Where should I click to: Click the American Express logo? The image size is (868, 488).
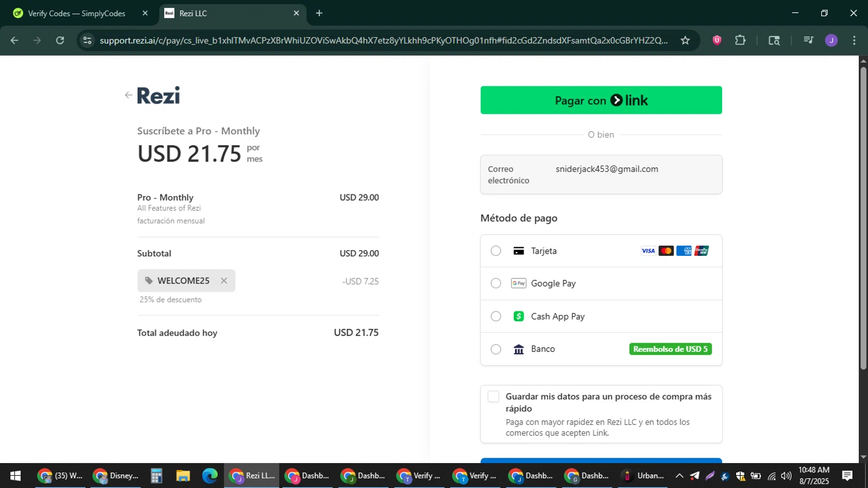click(684, 251)
